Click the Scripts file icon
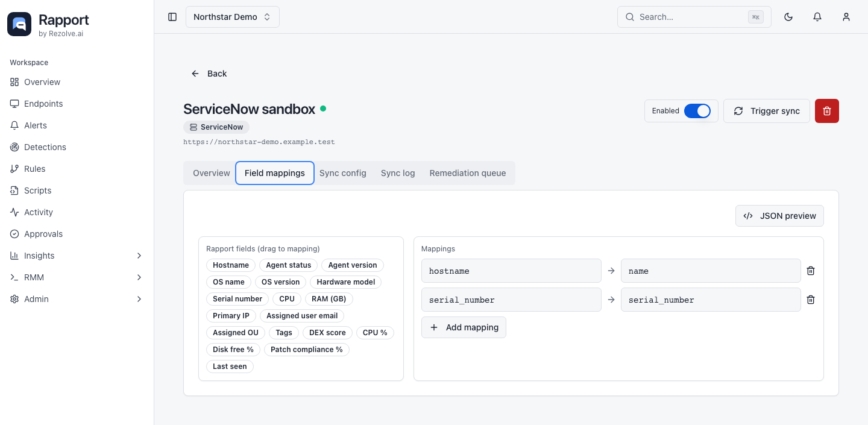 [14, 190]
